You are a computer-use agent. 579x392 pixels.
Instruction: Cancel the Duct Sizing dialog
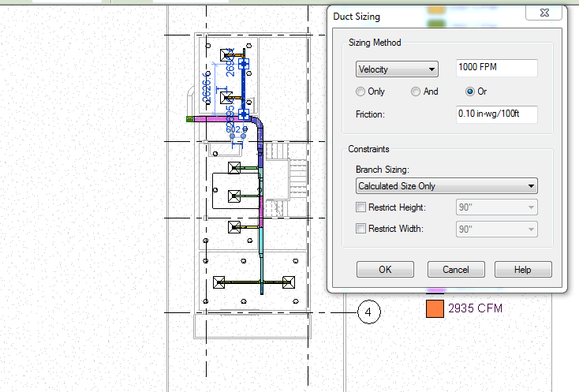pyautogui.click(x=456, y=269)
